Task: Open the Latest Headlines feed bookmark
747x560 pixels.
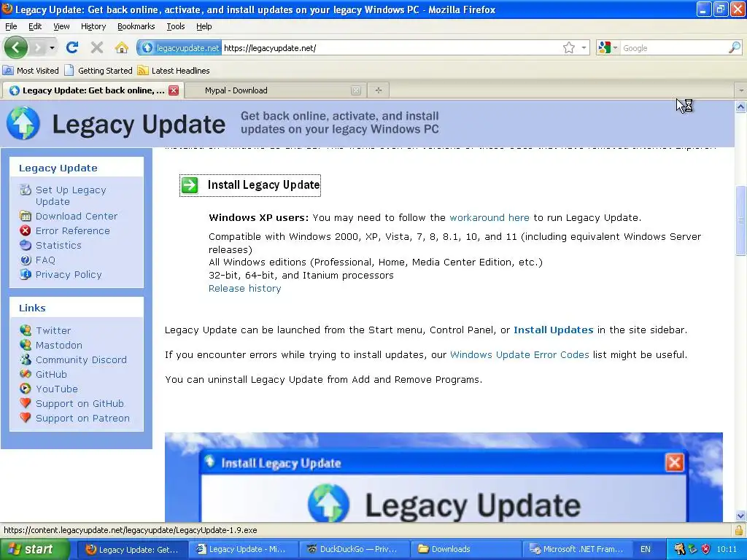Action: (x=174, y=71)
